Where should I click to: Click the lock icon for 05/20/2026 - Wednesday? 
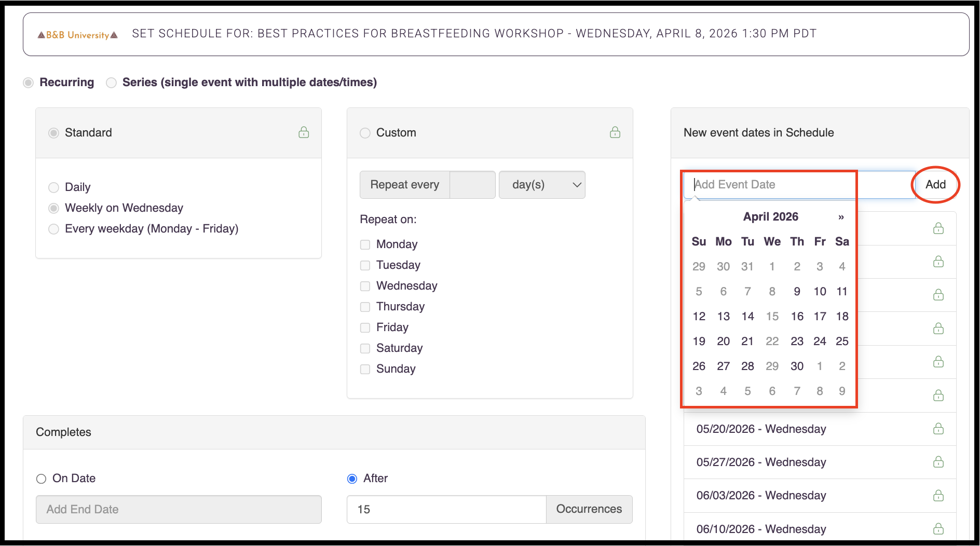point(938,429)
